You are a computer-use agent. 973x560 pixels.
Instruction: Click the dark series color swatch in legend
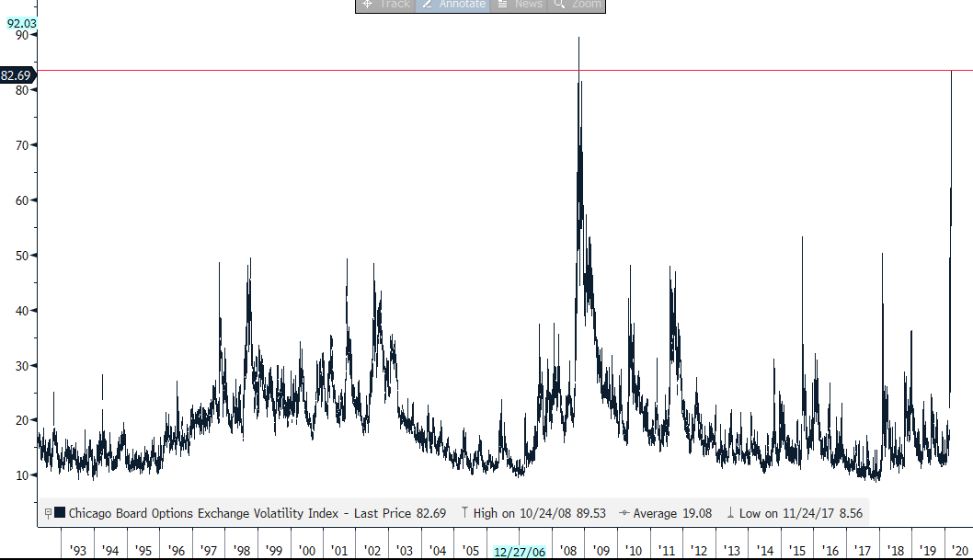tap(60, 513)
